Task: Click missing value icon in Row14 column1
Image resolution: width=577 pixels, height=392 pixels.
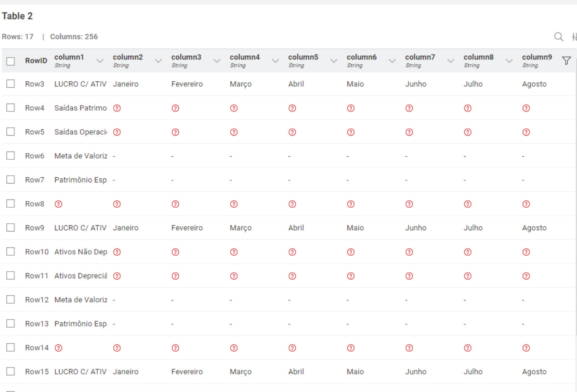Action: [x=58, y=348]
